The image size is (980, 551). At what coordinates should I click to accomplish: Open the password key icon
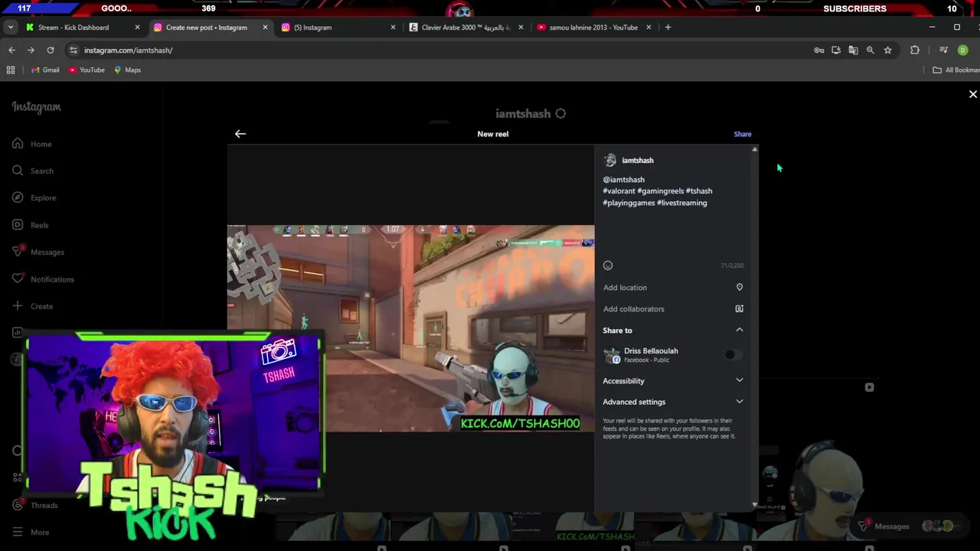pyautogui.click(x=818, y=50)
